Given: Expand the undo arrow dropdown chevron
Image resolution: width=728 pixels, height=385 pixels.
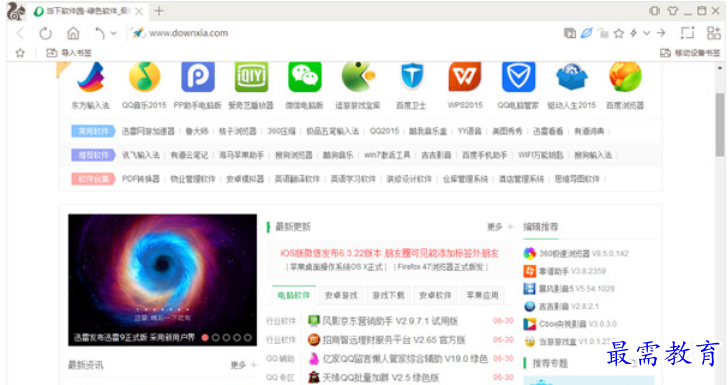Looking at the screenshot, I should [113, 33].
